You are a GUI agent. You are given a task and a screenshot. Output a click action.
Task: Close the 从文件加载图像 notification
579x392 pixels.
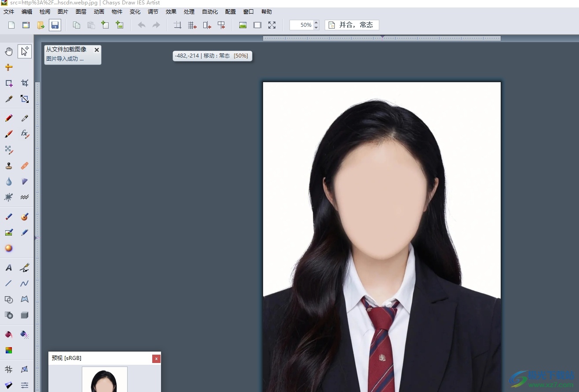coord(97,50)
